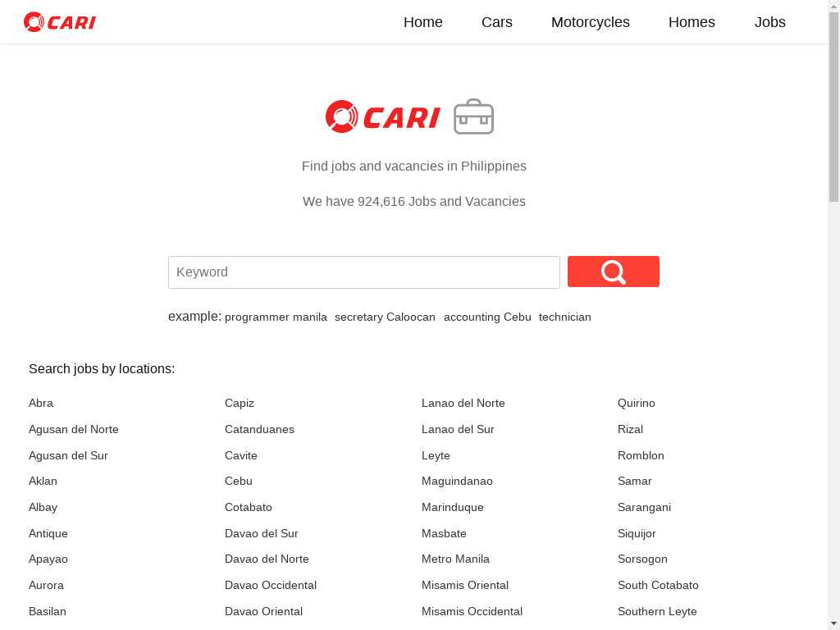840x630 pixels.
Task: Go to the Motorcycles section
Action: 590,22
